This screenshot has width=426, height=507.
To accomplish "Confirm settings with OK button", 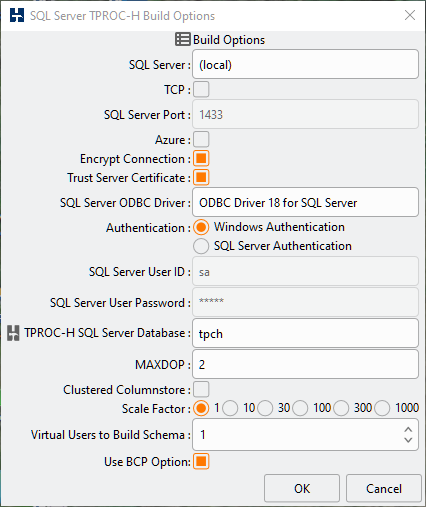I will click(302, 488).
